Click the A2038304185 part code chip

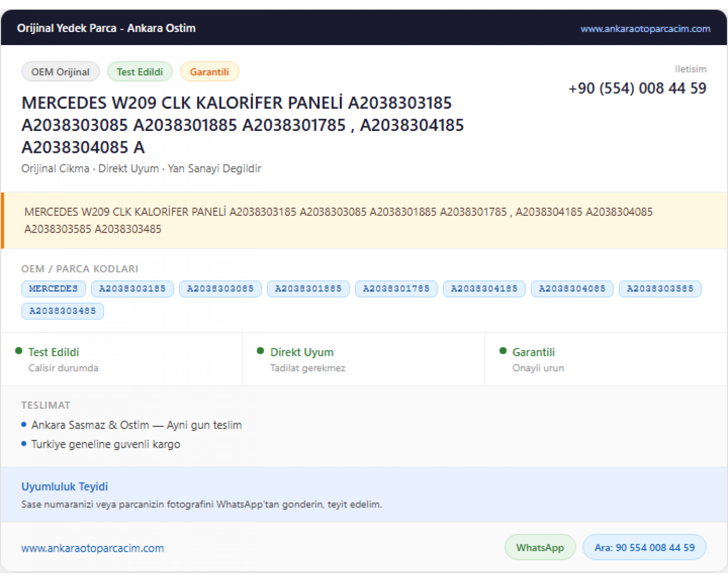pos(484,289)
